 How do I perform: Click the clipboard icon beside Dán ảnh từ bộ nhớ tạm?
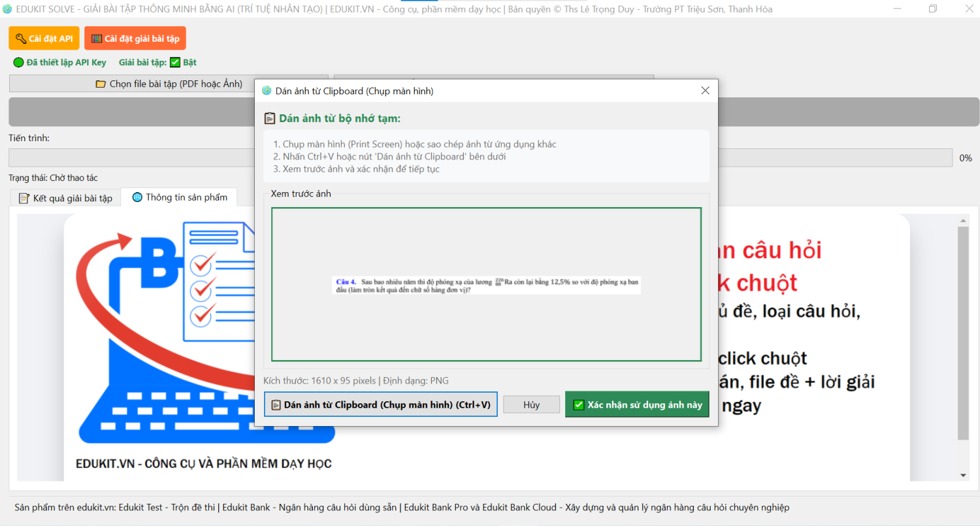pyautogui.click(x=269, y=118)
